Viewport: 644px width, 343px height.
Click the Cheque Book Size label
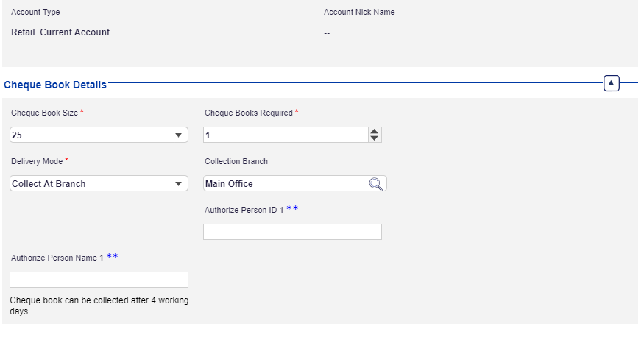coord(44,113)
